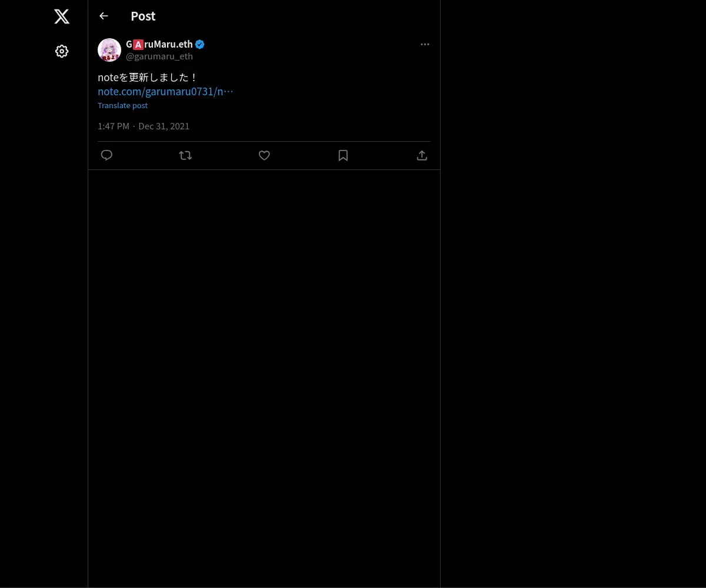Screen dimensions: 706x588
Task: Click the Post heading title
Action: tap(143, 16)
